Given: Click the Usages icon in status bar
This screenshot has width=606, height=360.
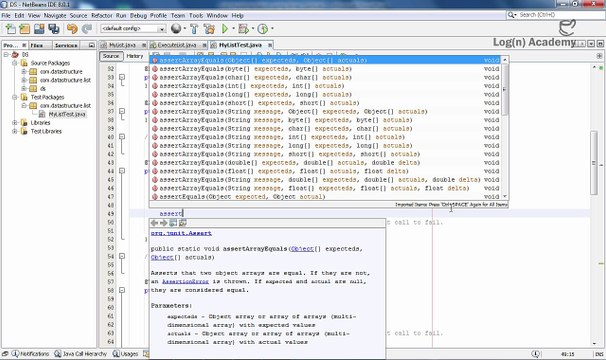Looking at the screenshot, I should point(116,354).
